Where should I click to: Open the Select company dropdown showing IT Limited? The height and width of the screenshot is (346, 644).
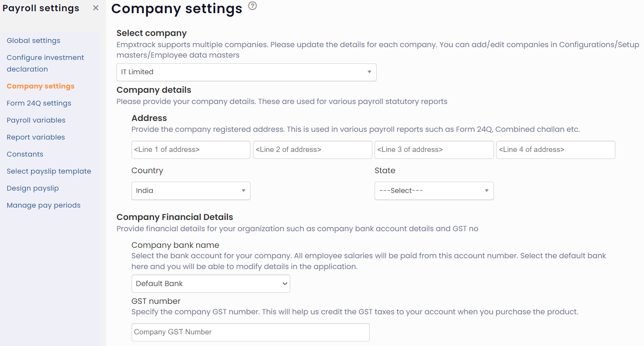pyautogui.click(x=246, y=72)
